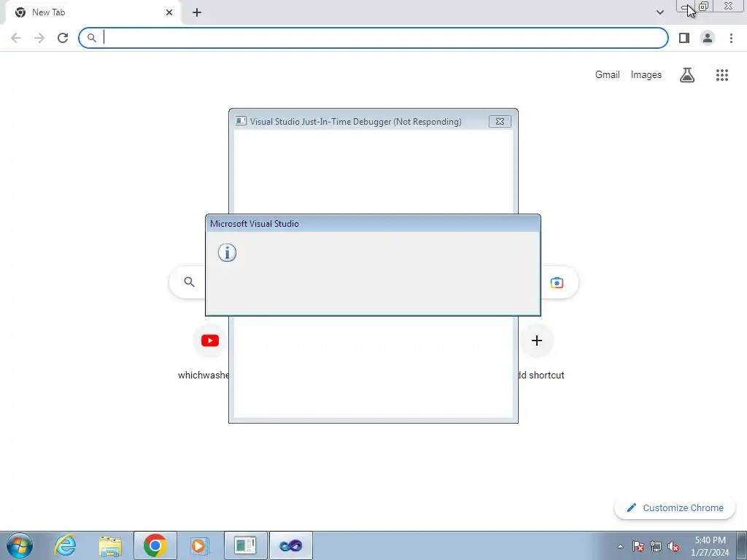
Task: Open Chrome's three-dot menu
Action: [731, 38]
